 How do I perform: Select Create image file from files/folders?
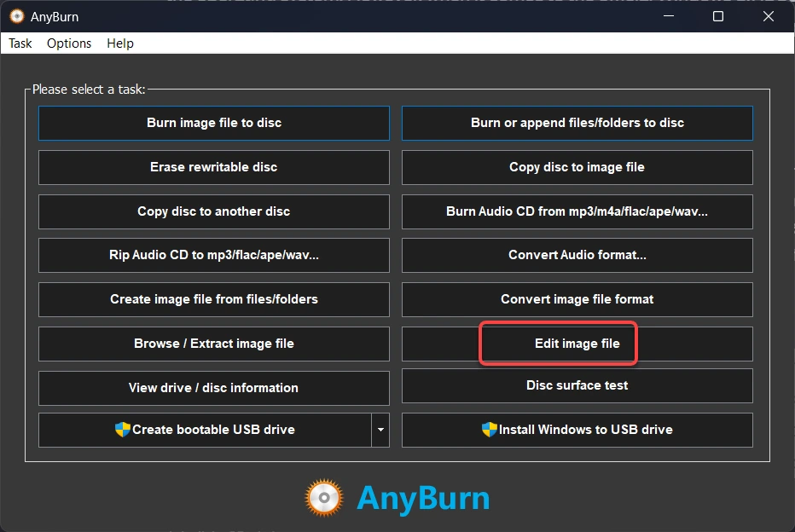click(x=214, y=299)
